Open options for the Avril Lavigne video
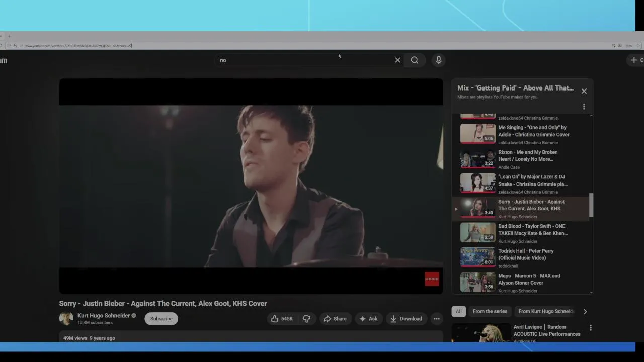This screenshot has height=362, width=644. point(591,328)
